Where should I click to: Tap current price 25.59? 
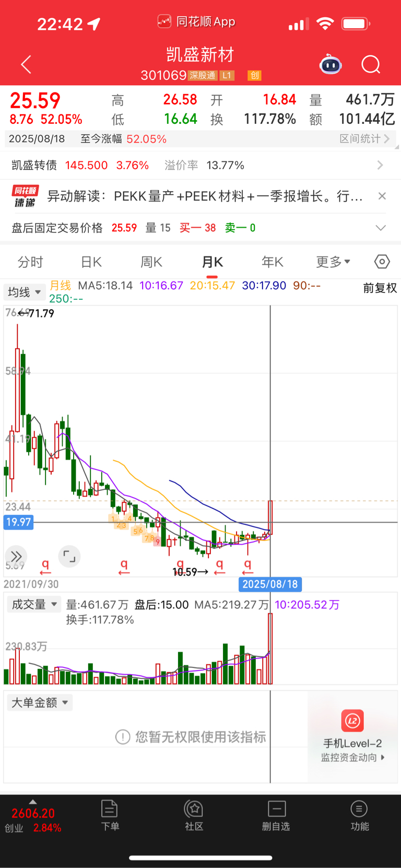(35, 100)
